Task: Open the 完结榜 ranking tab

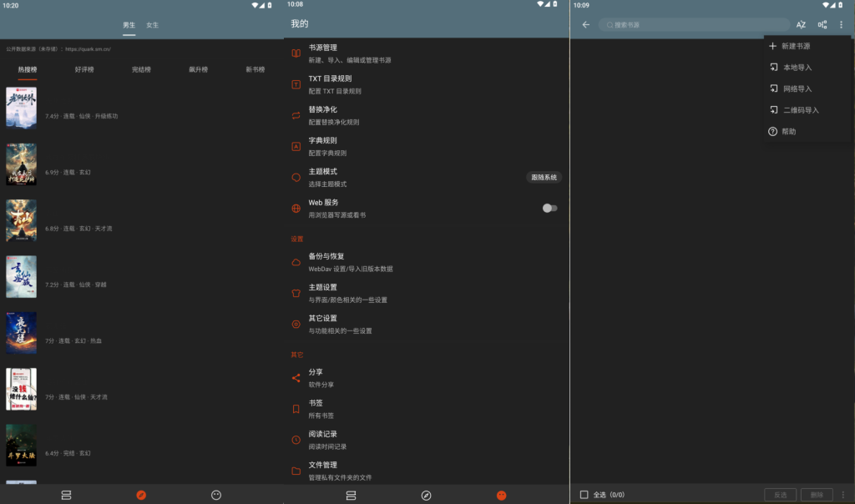Action: [141, 68]
